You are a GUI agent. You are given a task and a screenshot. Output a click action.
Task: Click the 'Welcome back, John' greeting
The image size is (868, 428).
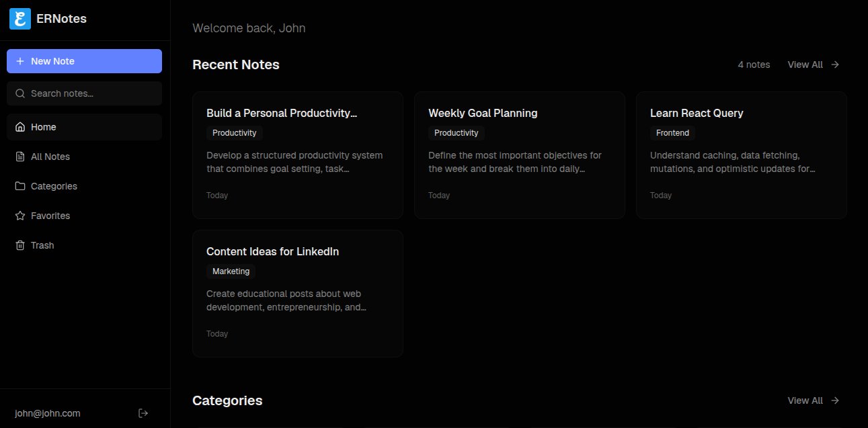pyautogui.click(x=249, y=28)
